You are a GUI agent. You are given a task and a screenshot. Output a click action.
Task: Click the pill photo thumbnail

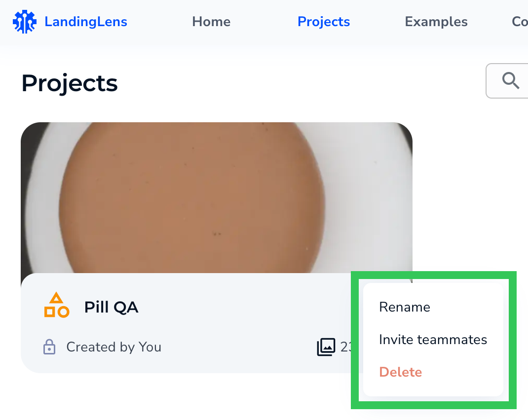217,197
